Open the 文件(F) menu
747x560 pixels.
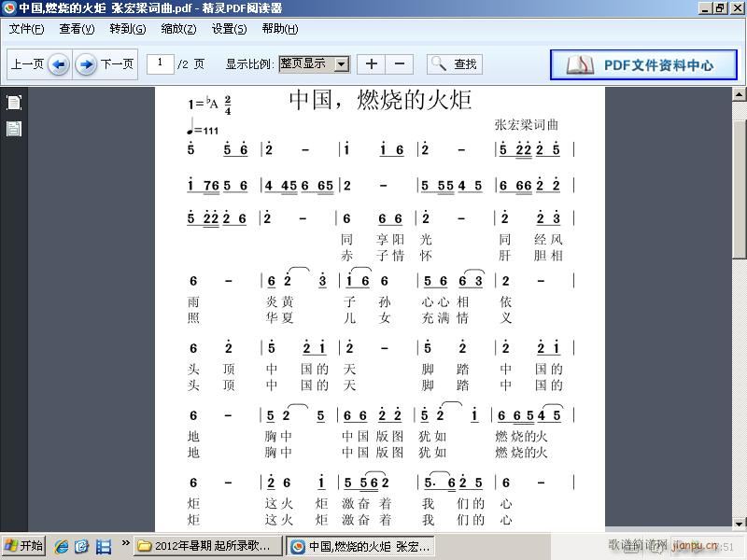25,29
